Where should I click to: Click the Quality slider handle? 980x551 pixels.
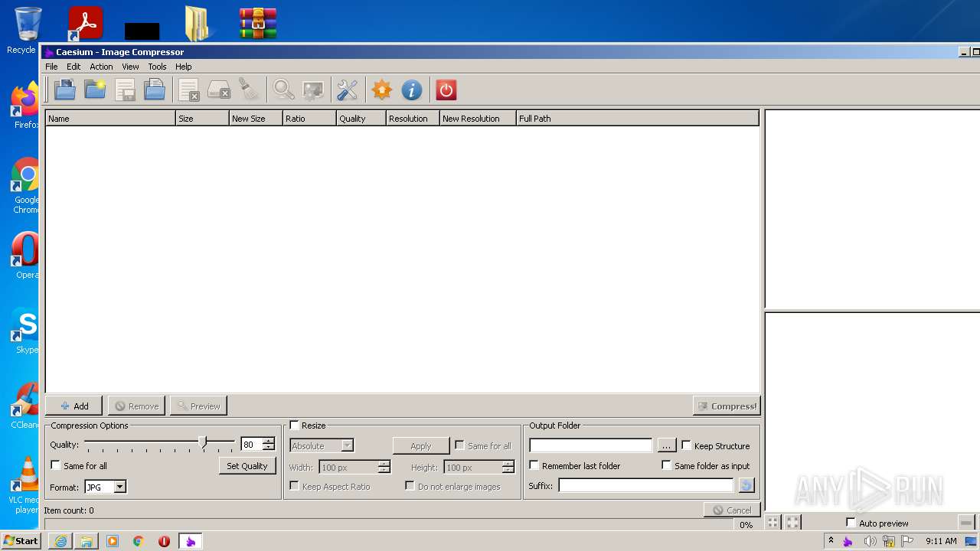coord(203,442)
